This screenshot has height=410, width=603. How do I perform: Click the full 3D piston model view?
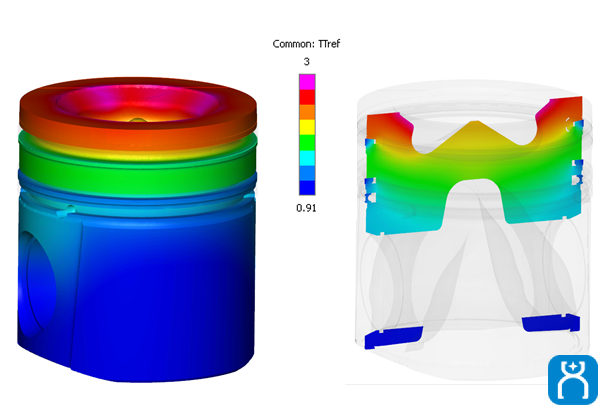[137, 229]
